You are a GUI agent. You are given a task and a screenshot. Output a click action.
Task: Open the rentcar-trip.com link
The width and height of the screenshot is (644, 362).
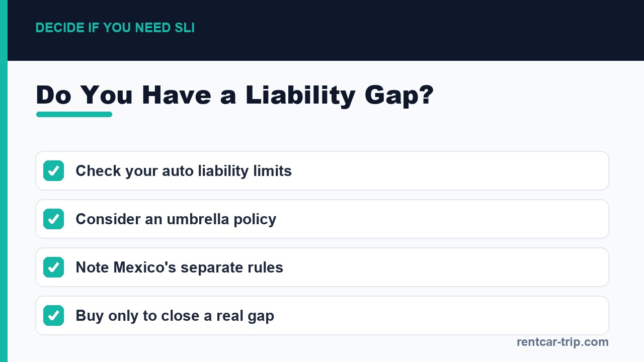coord(562,342)
